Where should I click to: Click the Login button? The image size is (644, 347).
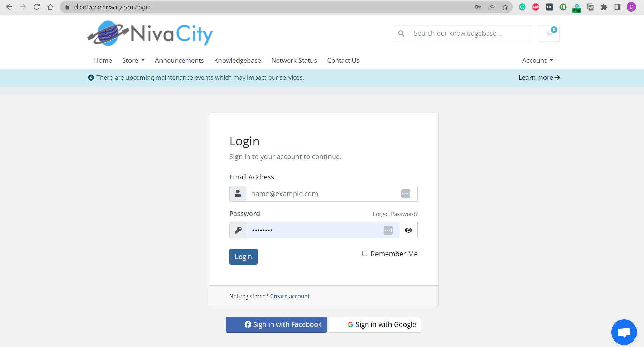(x=243, y=257)
